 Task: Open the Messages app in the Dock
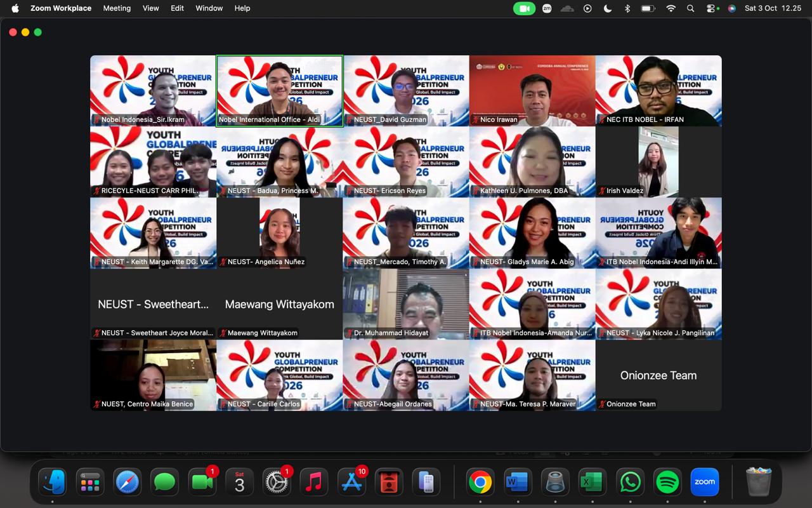click(x=164, y=482)
